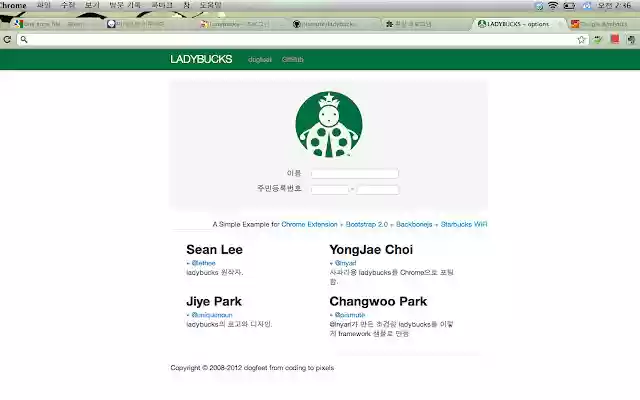Click the browser address bar
640x400 pixels.
click(302, 40)
